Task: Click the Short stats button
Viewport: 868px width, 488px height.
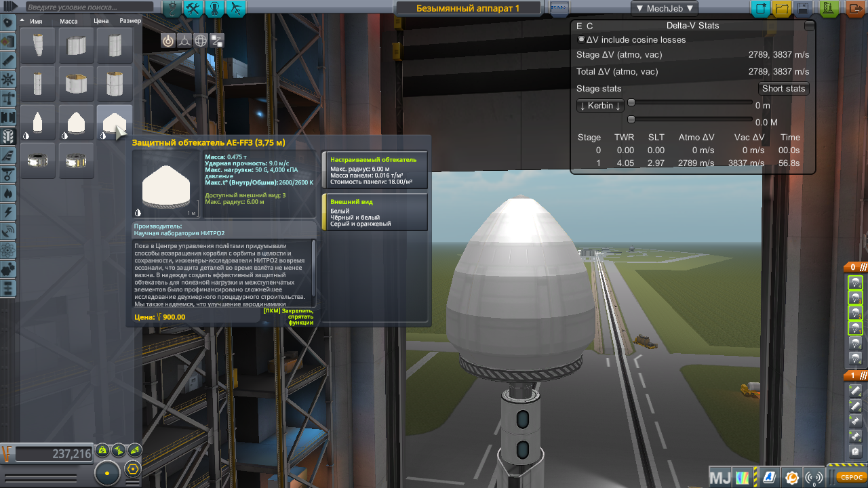Action: 783,89
